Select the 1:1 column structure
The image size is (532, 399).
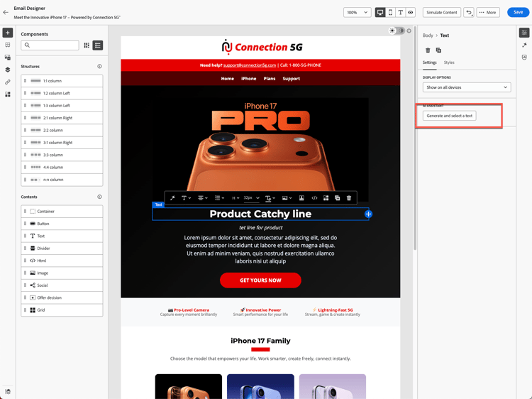coord(62,81)
